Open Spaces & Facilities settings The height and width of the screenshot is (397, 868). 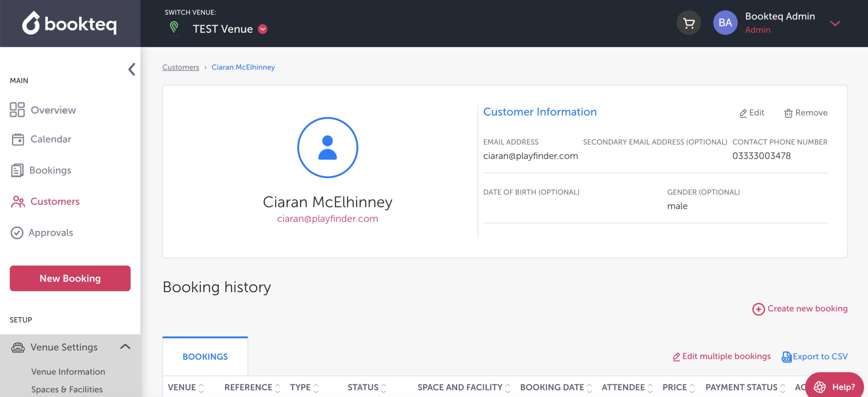67,389
